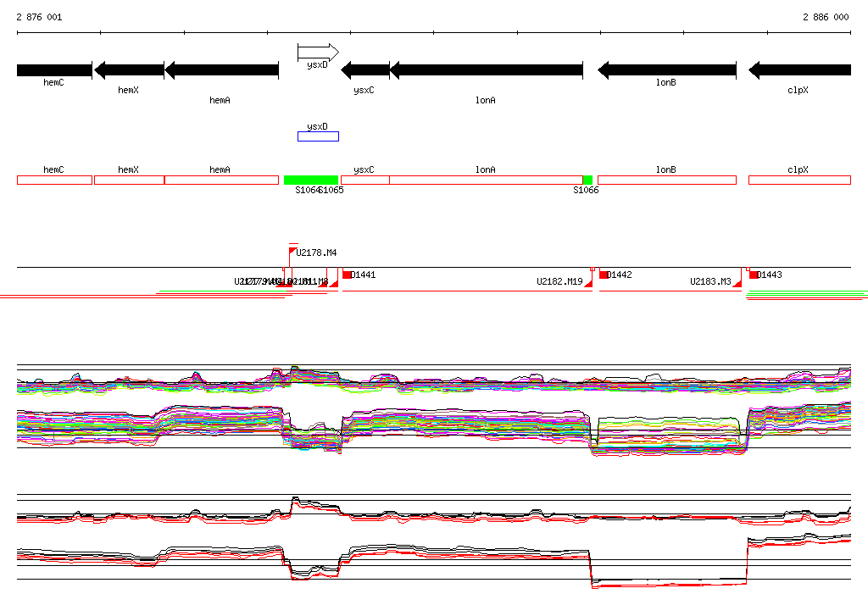Screen dimensions: 868x605
Task: Select the red clpX outlined box
Action: (x=800, y=180)
